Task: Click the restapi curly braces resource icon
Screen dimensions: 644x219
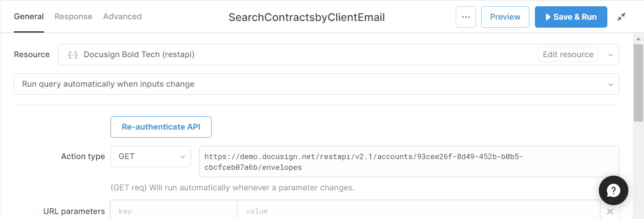Action: (73, 55)
